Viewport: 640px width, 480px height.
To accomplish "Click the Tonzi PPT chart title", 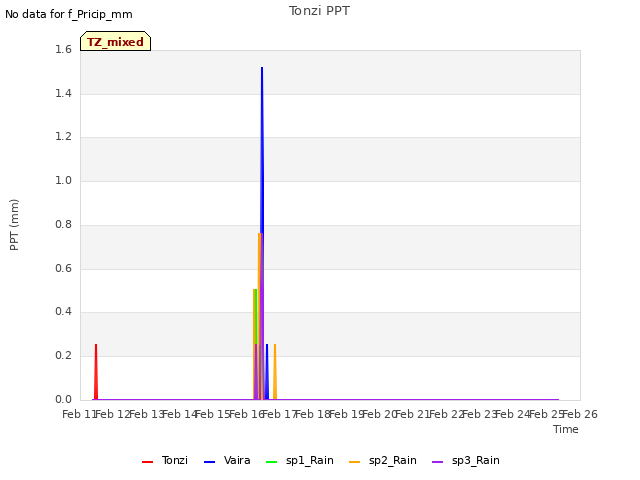I will pos(319,11).
